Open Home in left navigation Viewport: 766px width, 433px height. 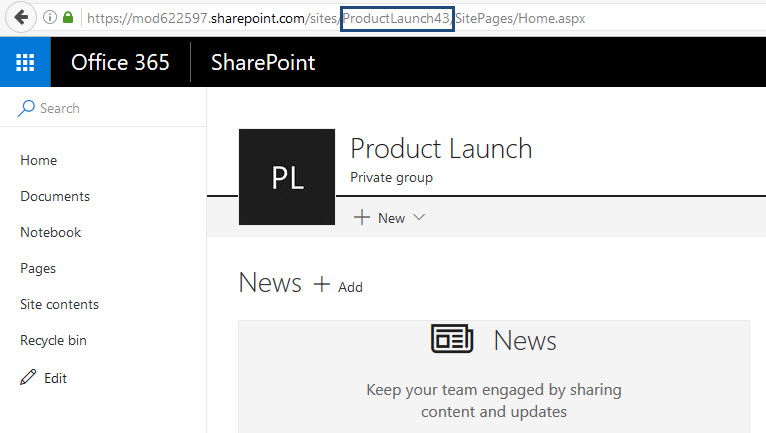pyautogui.click(x=39, y=160)
